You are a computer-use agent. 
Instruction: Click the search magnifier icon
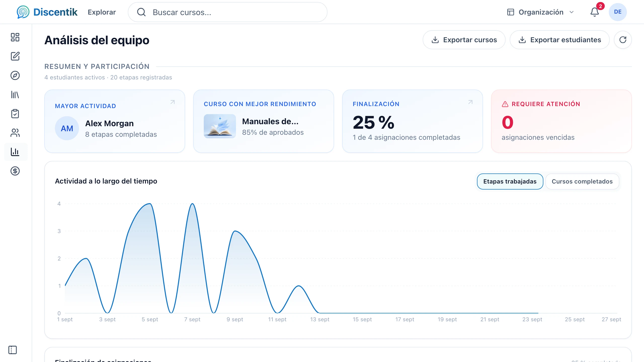point(141,12)
